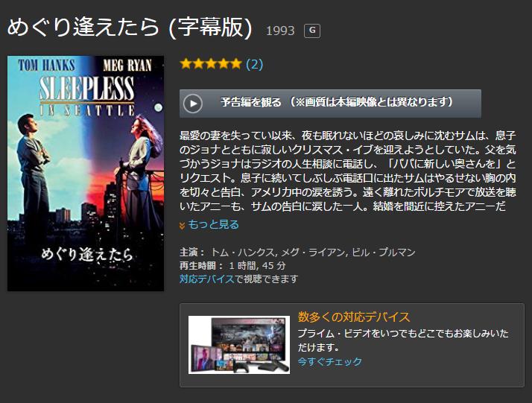The width and height of the screenshot is (532, 403).
Task: Open the Sleepless in Seattle poster thumbnail
Action: click(86, 174)
